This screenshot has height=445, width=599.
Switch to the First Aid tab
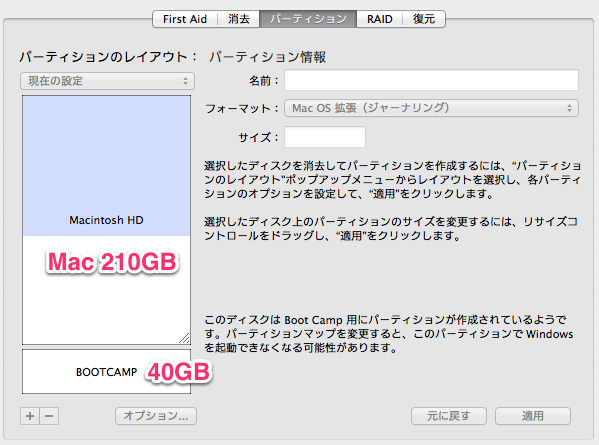[x=185, y=19]
